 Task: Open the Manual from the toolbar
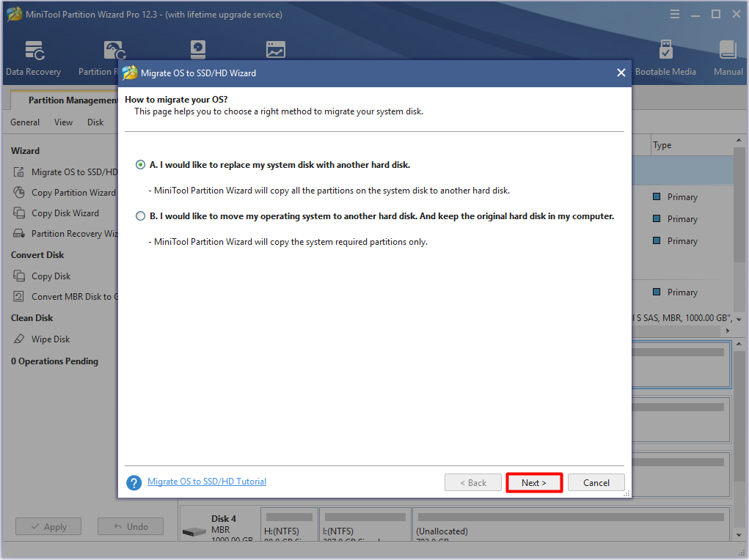728,58
